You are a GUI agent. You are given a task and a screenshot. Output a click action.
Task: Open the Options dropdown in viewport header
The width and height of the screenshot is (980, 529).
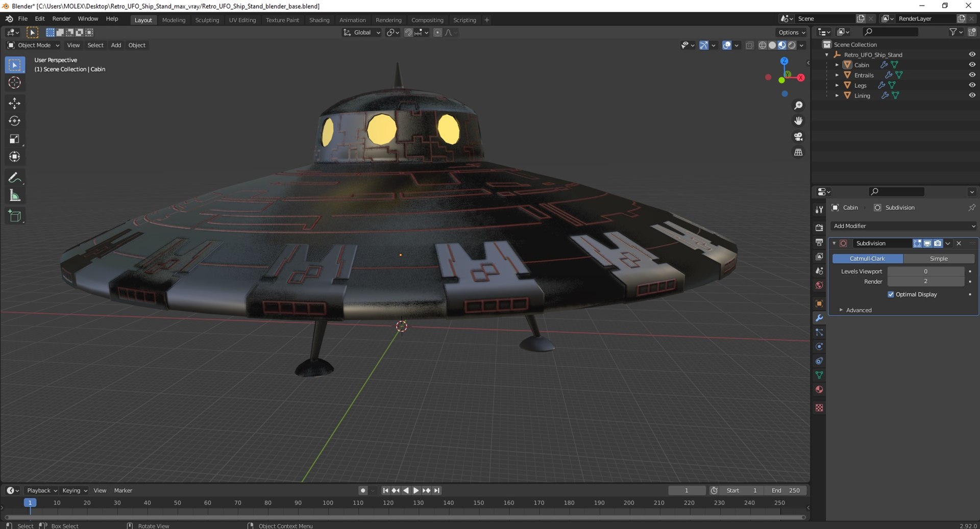[792, 33]
